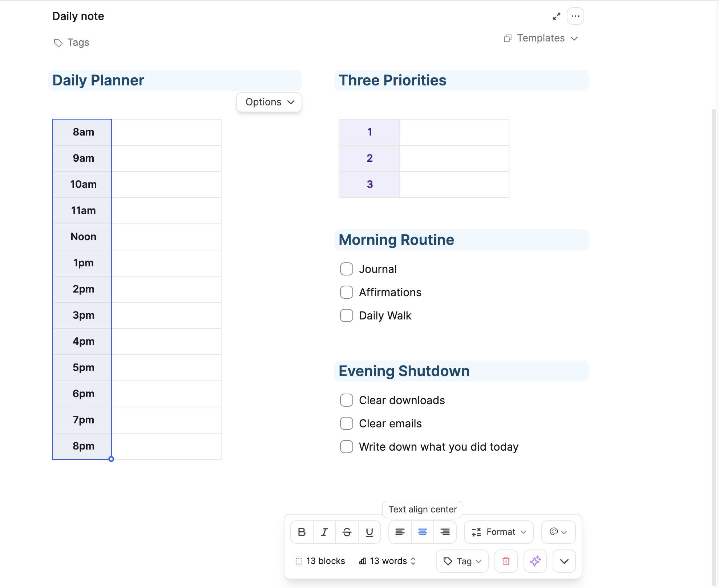This screenshot has height=588, width=719.
Task: Select the 9am time cell
Action: click(82, 158)
